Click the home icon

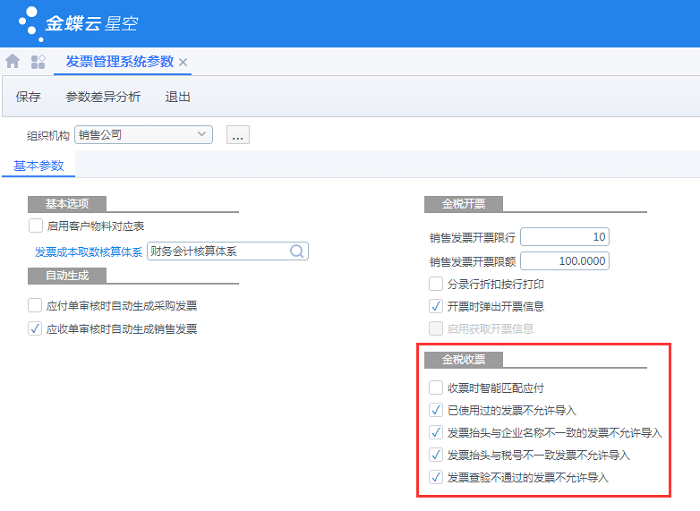coord(13,62)
